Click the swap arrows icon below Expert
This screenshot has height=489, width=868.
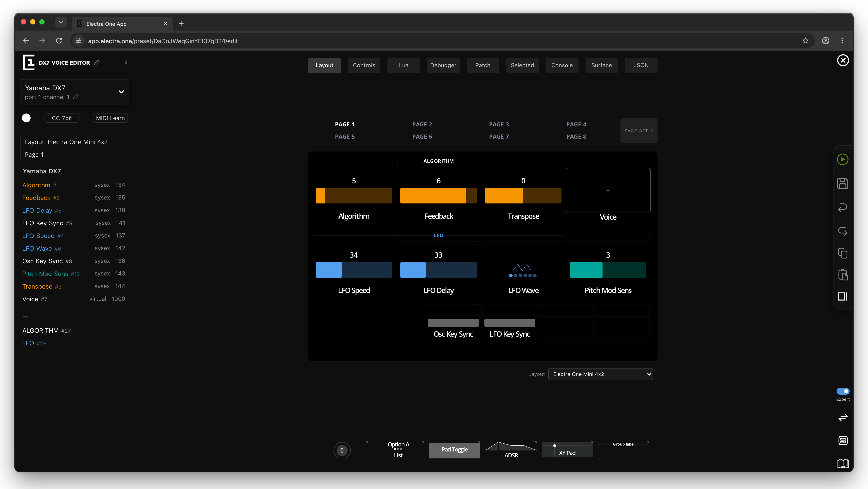[x=843, y=418]
